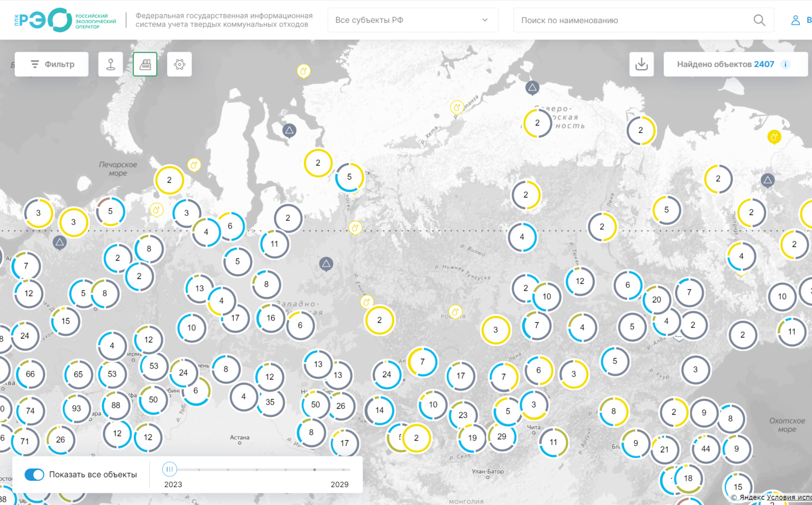Click gray triangle marker near Печорское море
This screenshot has width=812, height=505.
click(60, 242)
